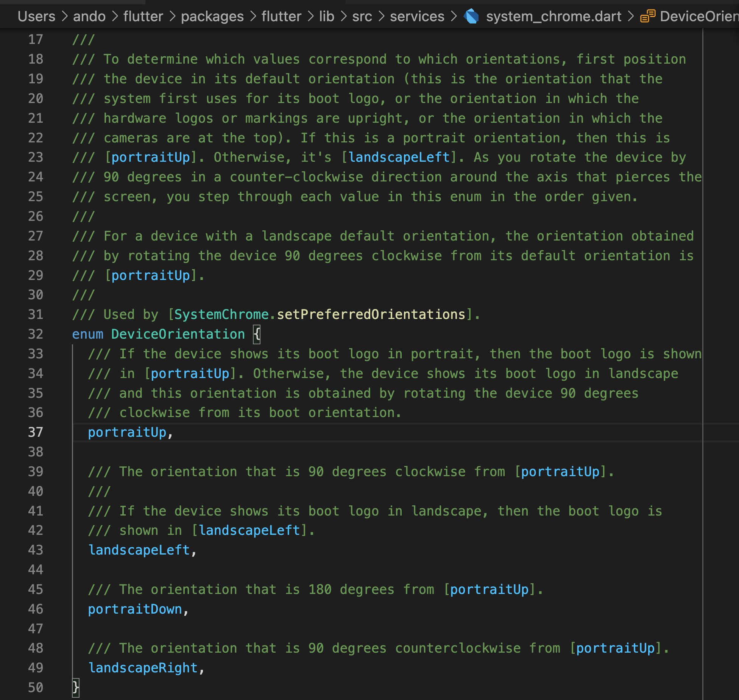The height and width of the screenshot is (700, 739).
Task: Click Users in the breadcrumb path
Action: tap(36, 16)
